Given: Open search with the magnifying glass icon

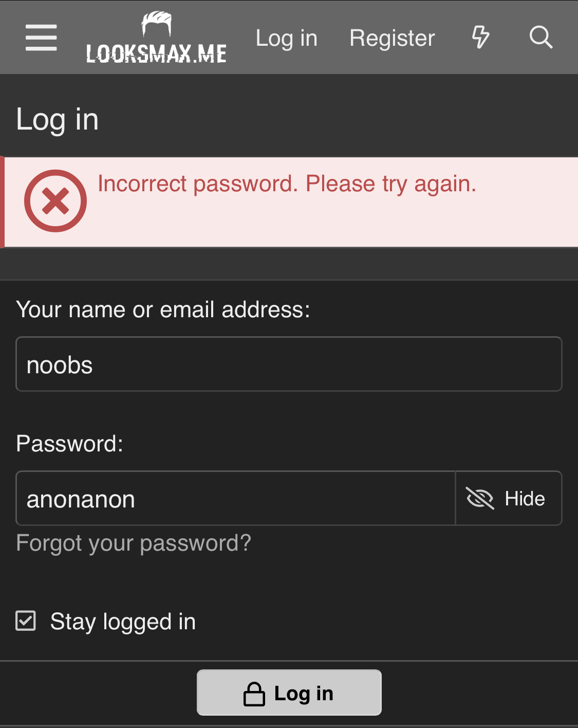Looking at the screenshot, I should (x=540, y=38).
